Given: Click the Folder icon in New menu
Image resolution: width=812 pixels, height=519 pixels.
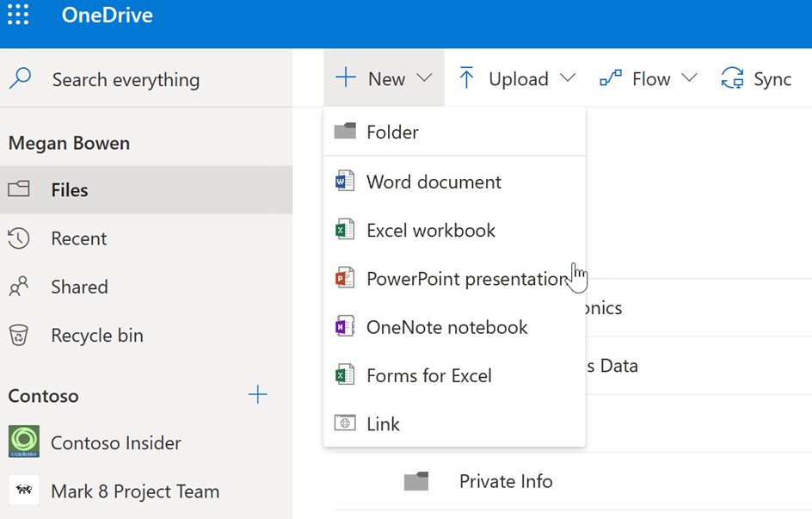Looking at the screenshot, I should [345, 131].
